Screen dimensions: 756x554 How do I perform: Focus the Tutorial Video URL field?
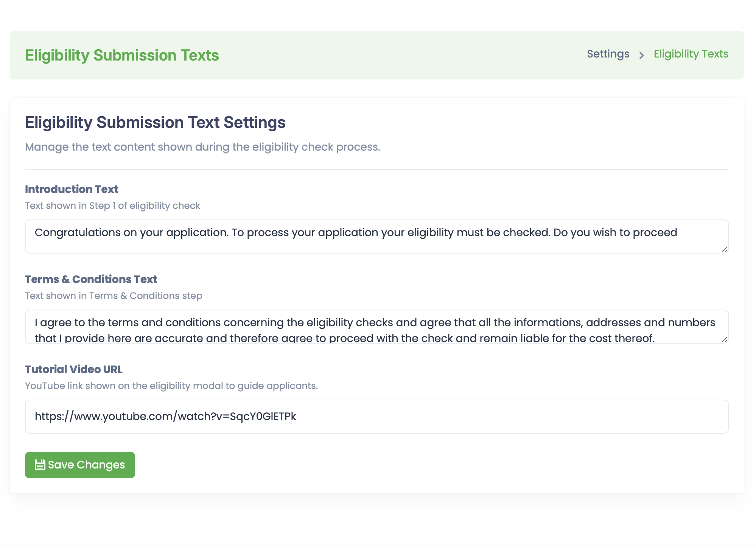[376, 416]
